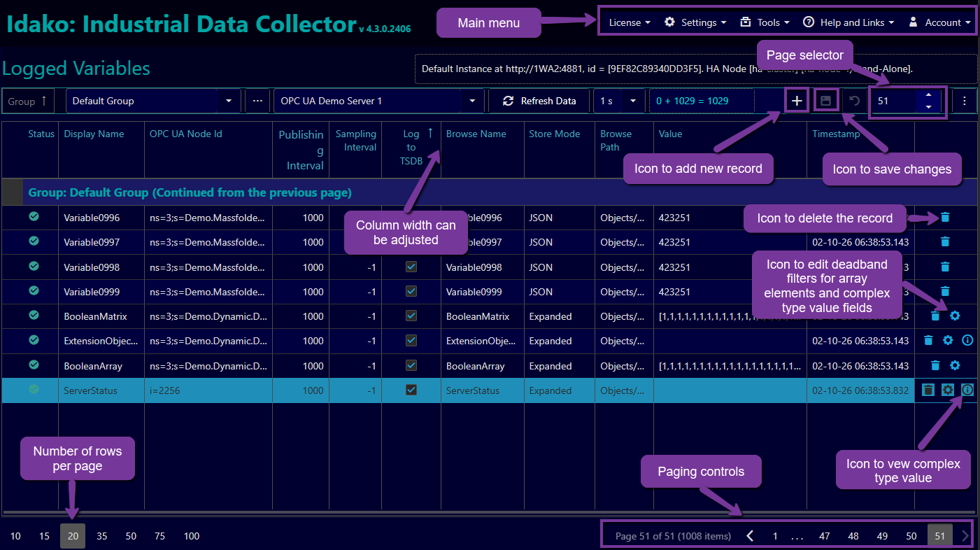This screenshot has height=550, width=980.
Task: Expand the Default Group dropdown
Action: click(x=228, y=101)
